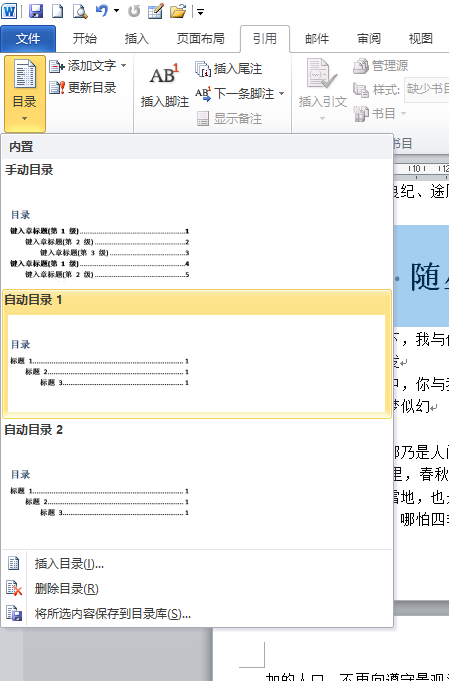Viewport: 449px width, 681px height.
Task: Click the 删除目录 red X icon
Action: coord(14,589)
